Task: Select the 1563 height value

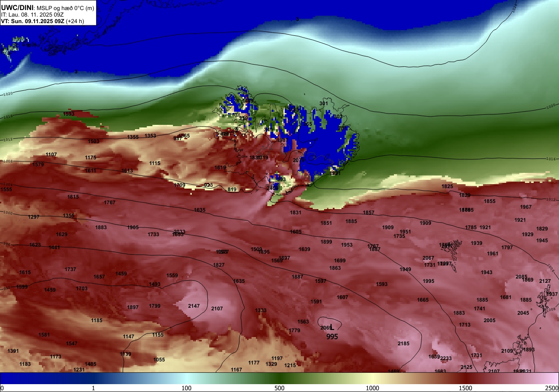Action: point(303,322)
